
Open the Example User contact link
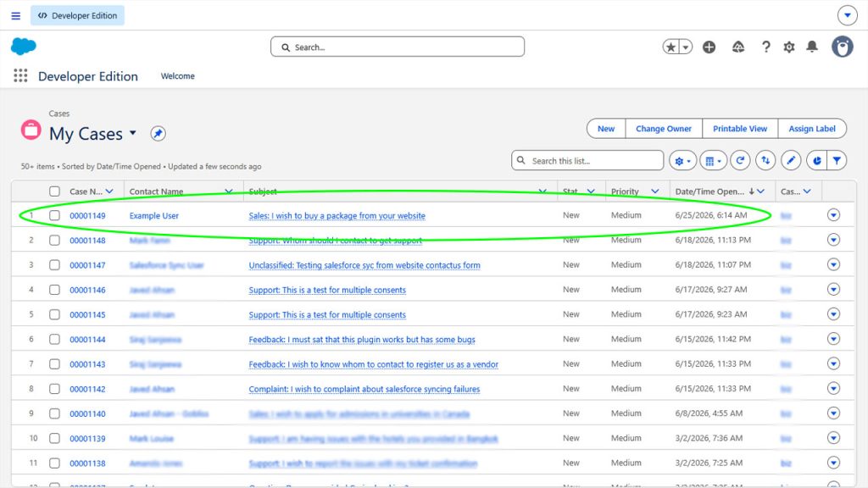coord(154,216)
